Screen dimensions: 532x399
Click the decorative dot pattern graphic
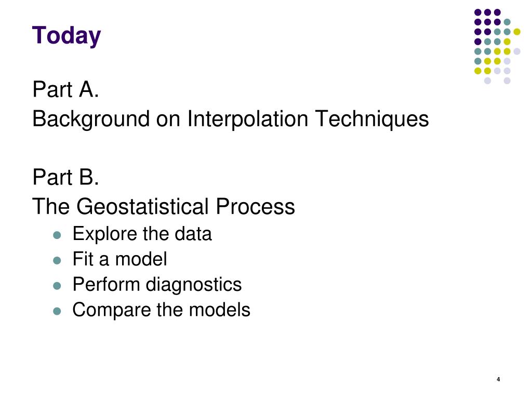(x=497, y=46)
